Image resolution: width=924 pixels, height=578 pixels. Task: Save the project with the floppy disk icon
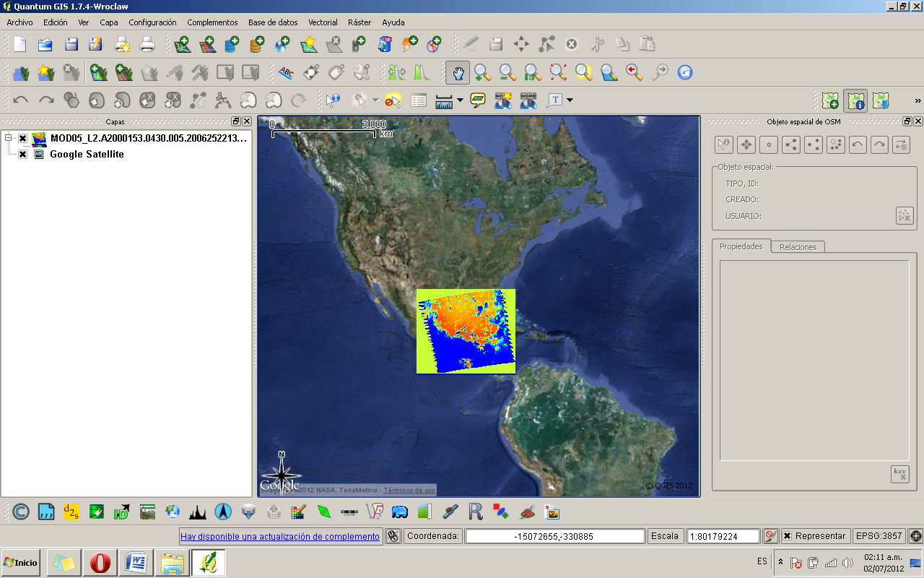71,45
